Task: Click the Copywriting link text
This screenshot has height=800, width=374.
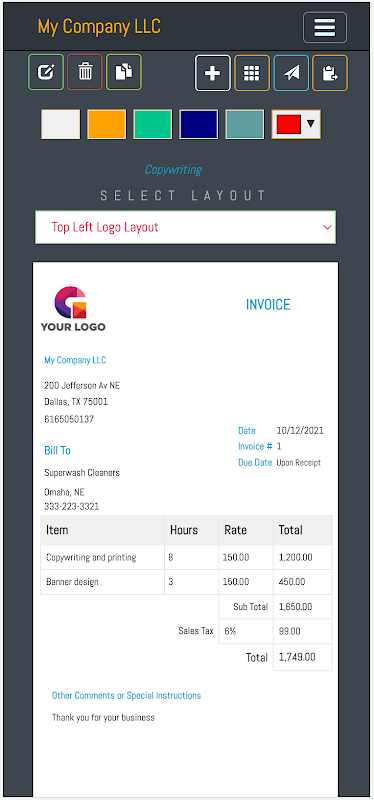Action: tap(173, 169)
